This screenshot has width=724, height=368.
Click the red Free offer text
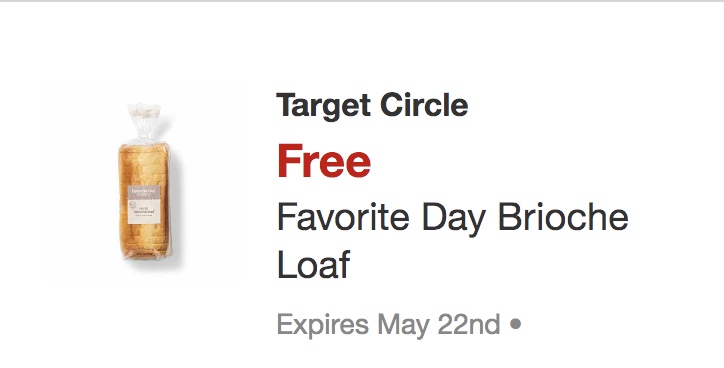tap(324, 161)
